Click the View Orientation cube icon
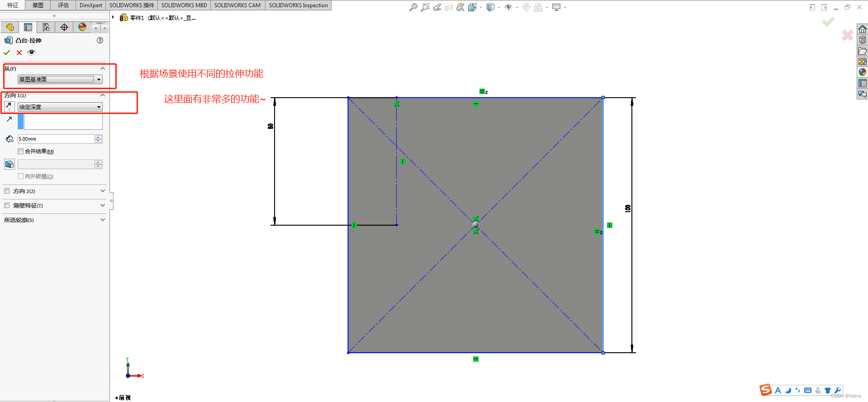Screen dimensions: 868x402 click(x=472, y=7)
